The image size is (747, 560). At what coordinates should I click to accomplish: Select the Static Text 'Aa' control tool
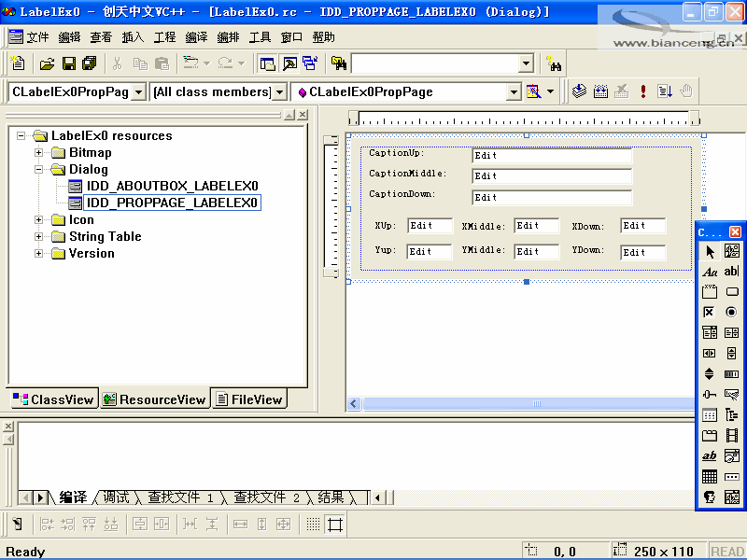(710, 272)
